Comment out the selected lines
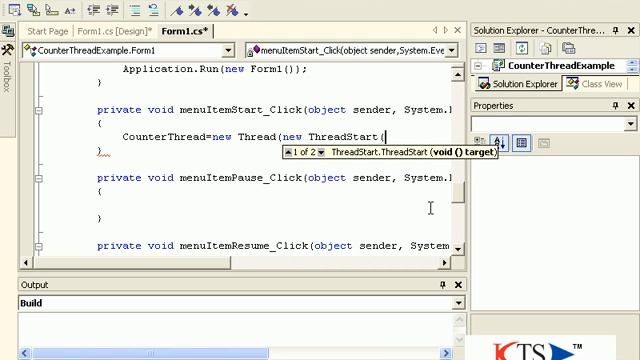640x360 pixels. pyautogui.click(x=135, y=10)
